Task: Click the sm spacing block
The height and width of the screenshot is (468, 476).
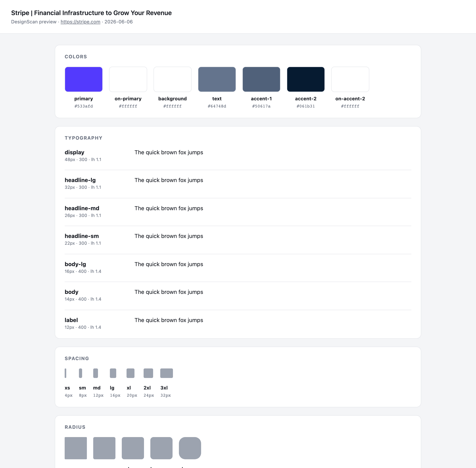Action: (x=80, y=373)
